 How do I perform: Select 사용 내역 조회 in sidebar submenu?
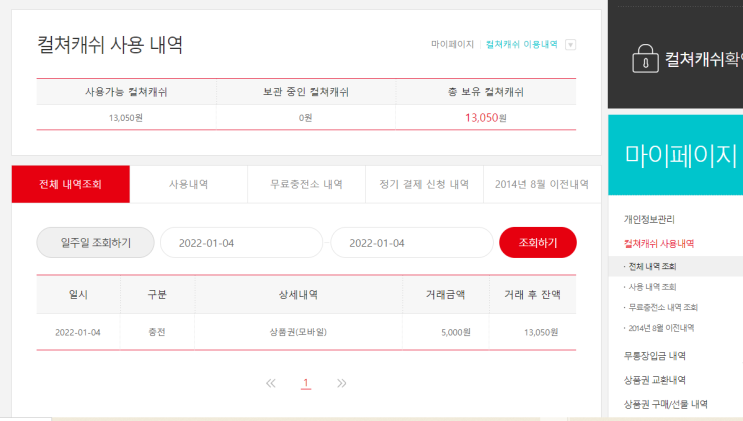[x=650, y=287]
